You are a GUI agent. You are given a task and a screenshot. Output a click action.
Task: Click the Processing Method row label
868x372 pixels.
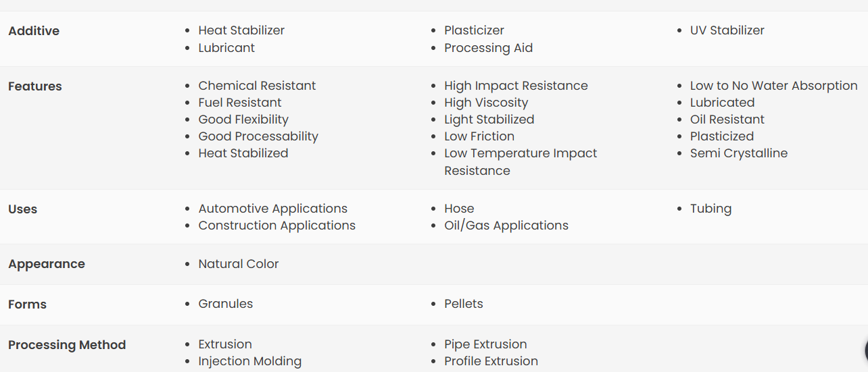pyautogui.click(x=67, y=345)
